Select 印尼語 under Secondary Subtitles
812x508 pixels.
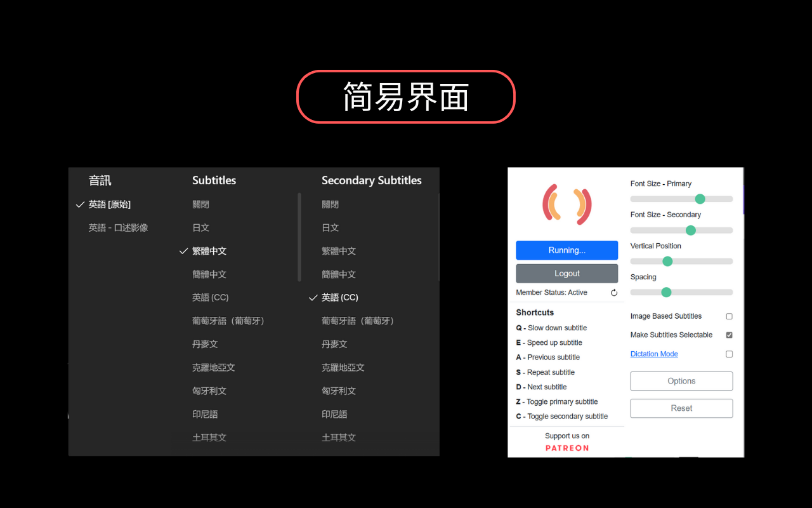coord(334,414)
